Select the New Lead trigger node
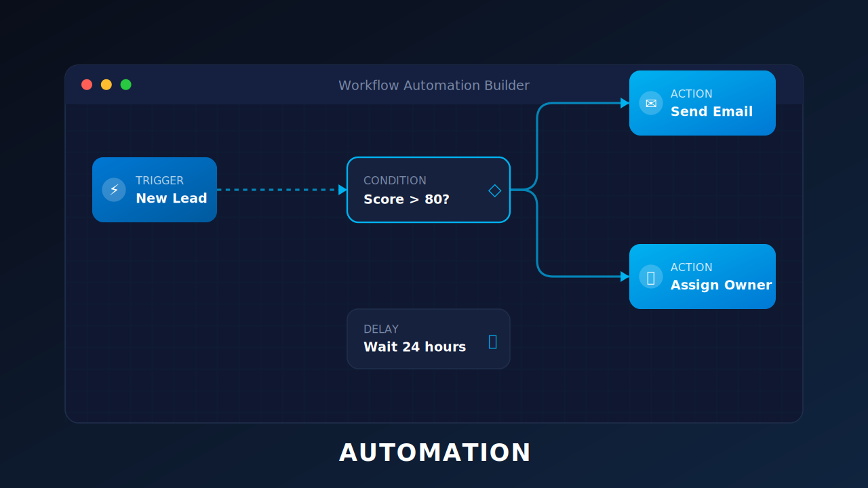 155,190
